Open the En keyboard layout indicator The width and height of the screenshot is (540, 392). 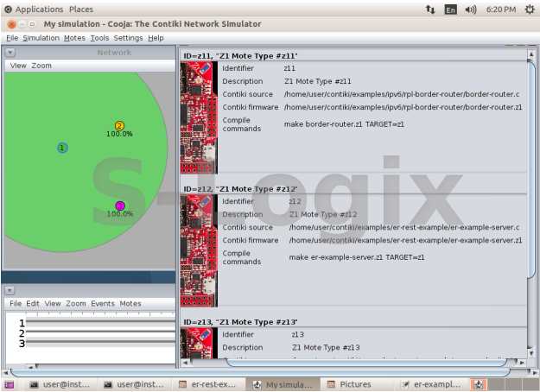[450, 9]
